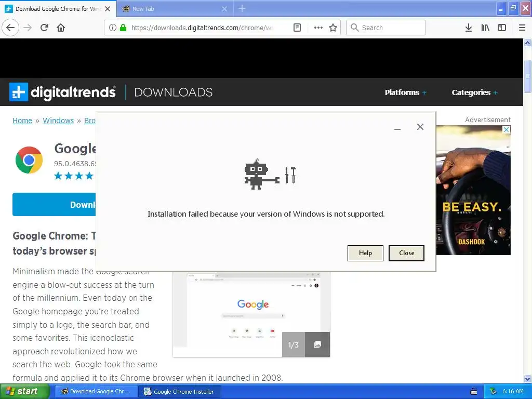Switch to Google Chrome Installer taskbar button
The height and width of the screenshot is (399, 532).
[x=180, y=392]
